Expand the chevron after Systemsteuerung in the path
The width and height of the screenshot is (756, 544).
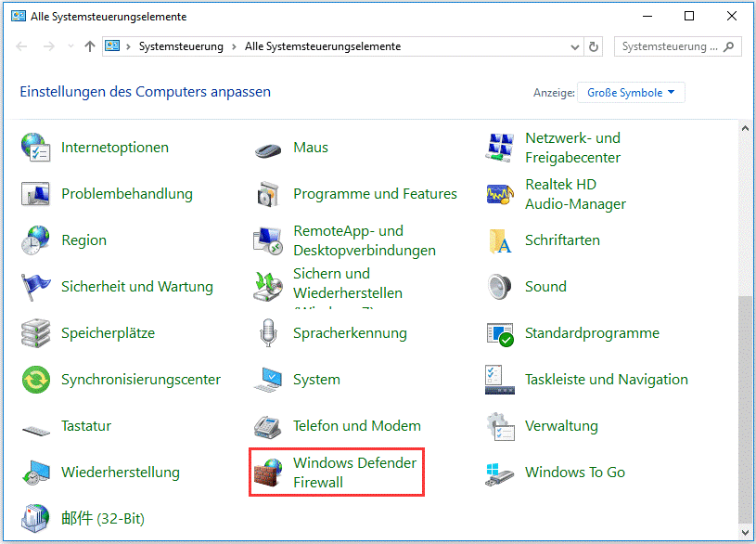tap(234, 46)
